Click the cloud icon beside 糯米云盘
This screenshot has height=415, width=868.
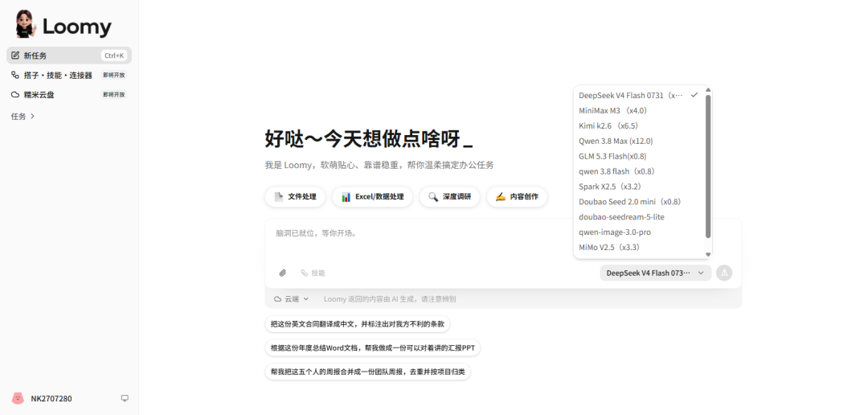[15, 95]
